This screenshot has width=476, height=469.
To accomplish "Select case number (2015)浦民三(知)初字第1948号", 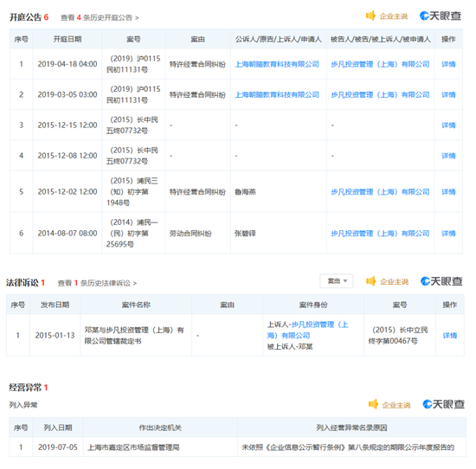I will coord(132,191).
